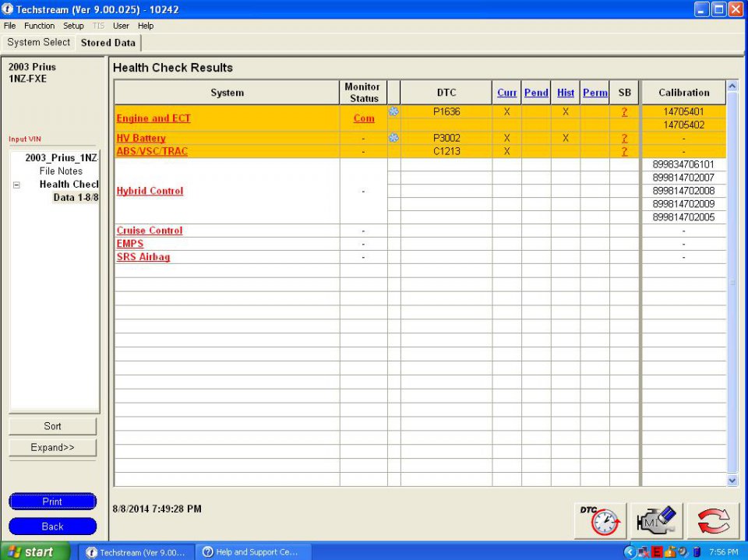Click the P1636 DTC cell
The height and width of the screenshot is (560, 748).
[x=446, y=111]
